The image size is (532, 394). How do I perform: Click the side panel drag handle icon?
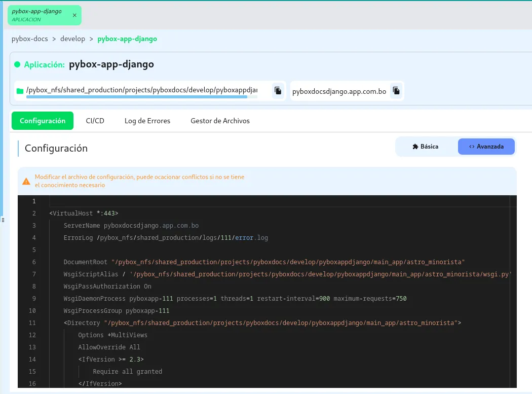(x=3, y=220)
